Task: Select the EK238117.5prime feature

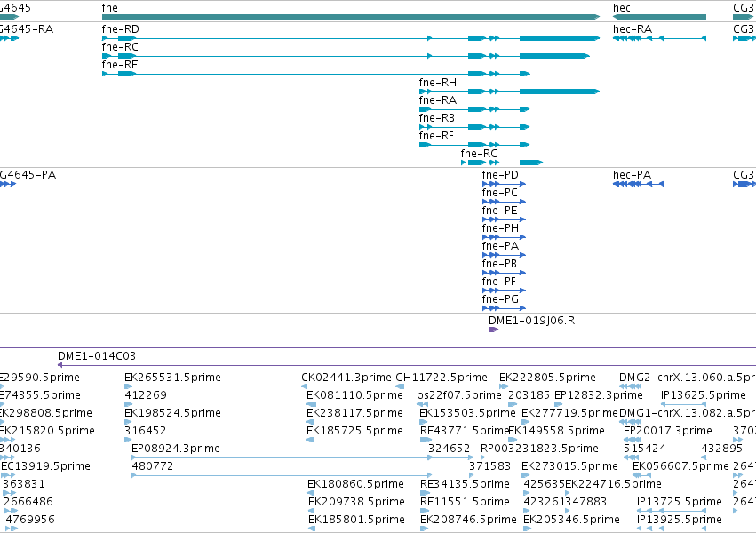Action: click(x=311, y=422)
